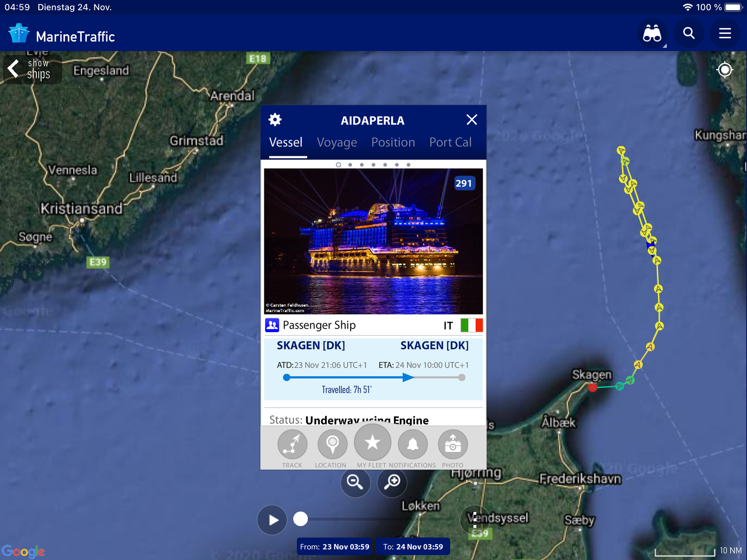Zoom in the map
Screen dimensions: 747x560
[x=392, y=482]
